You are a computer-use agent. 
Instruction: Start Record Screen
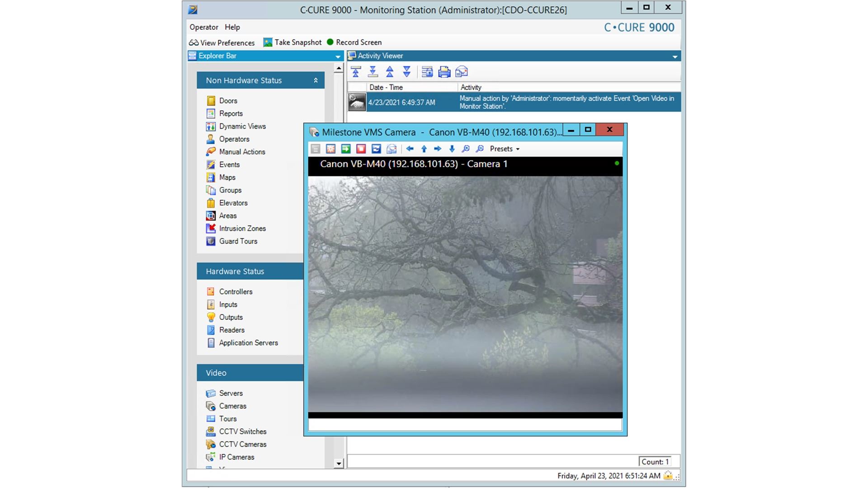354,42
